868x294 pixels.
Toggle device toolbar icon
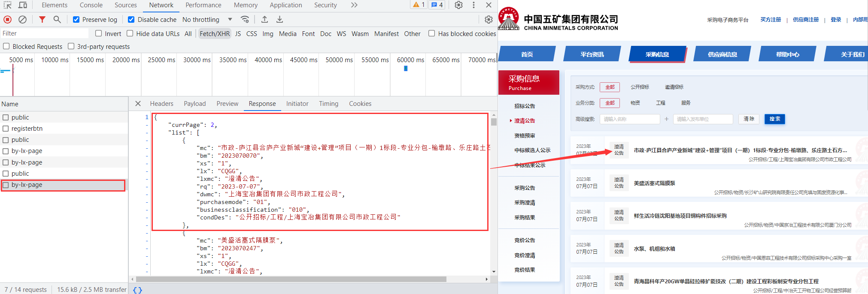coord(23,5)
